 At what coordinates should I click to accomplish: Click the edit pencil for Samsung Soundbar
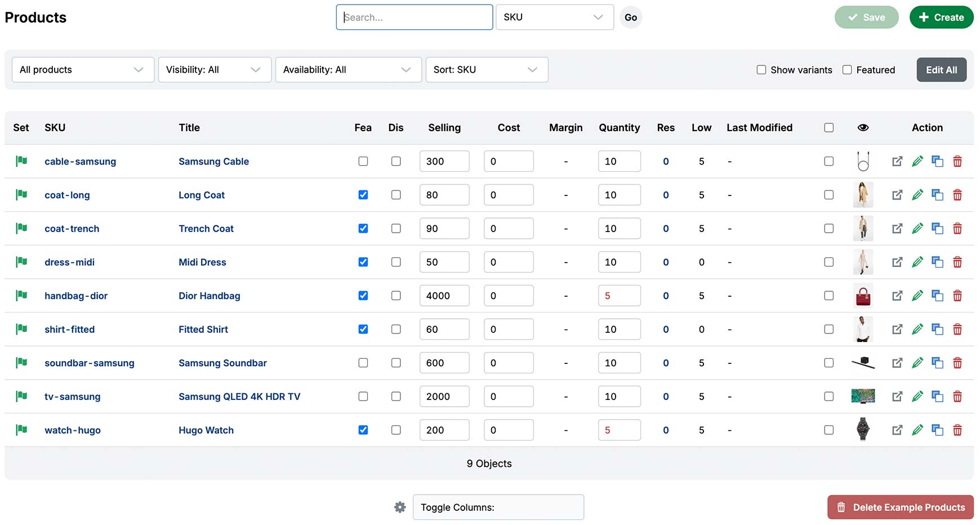tap(917, 363)
